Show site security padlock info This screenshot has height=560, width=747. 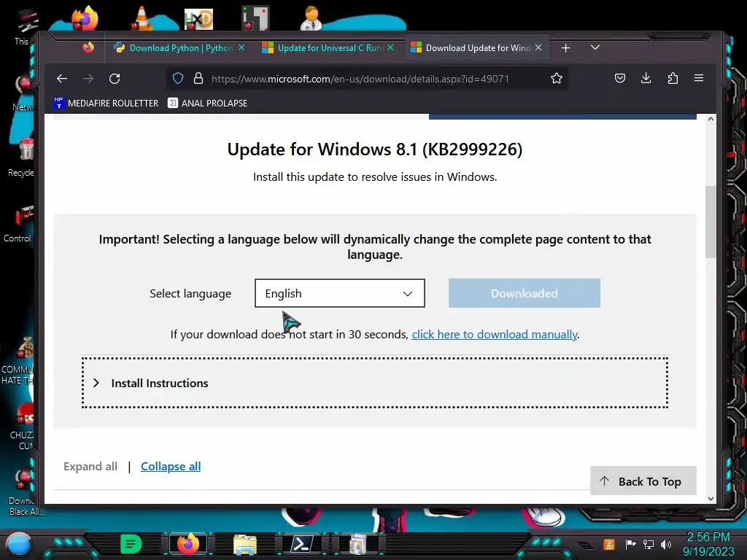(198, 79)
